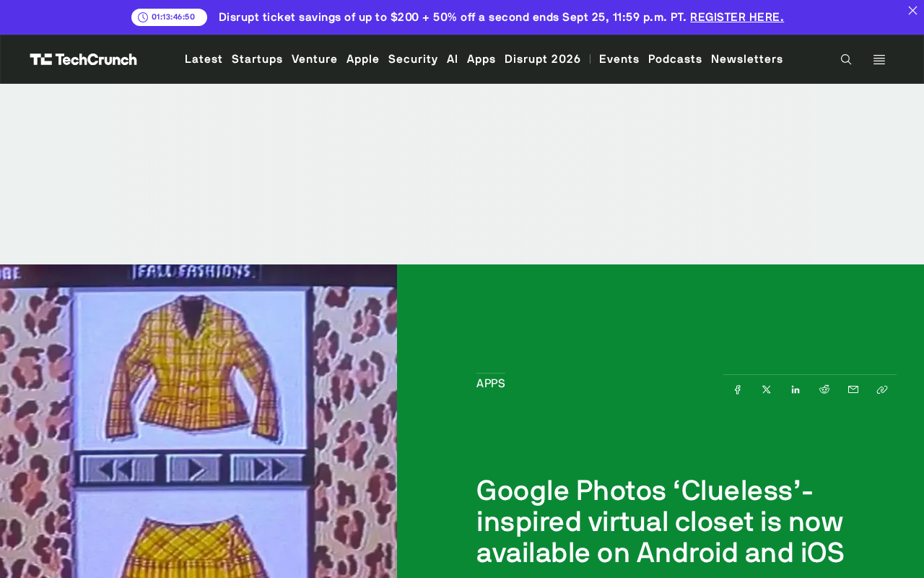Open the Google Photos article headline

(661, 522)
